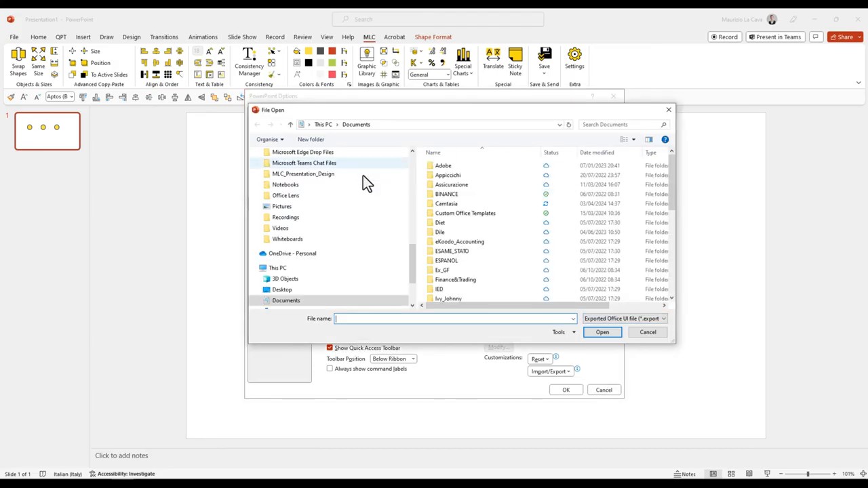Pick the green color swatch in Colors & Fonts
868x488 pixels.
pyautogui.click(x=332, y=63)
